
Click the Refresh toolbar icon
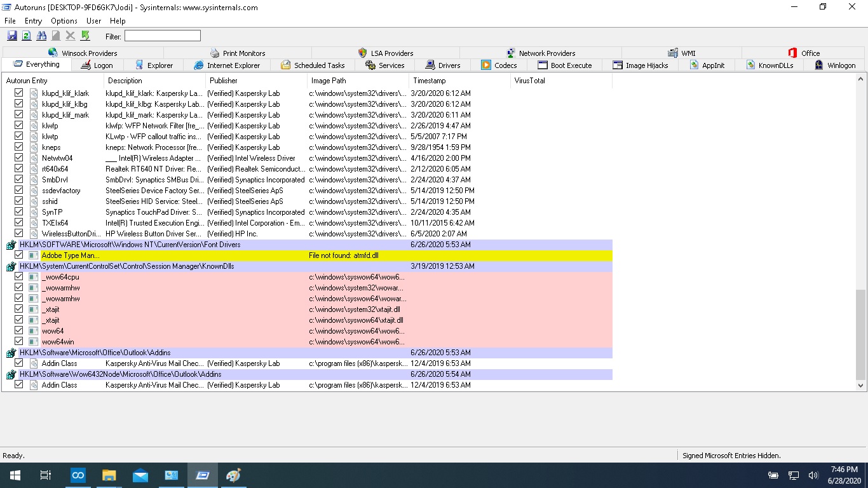27,36
